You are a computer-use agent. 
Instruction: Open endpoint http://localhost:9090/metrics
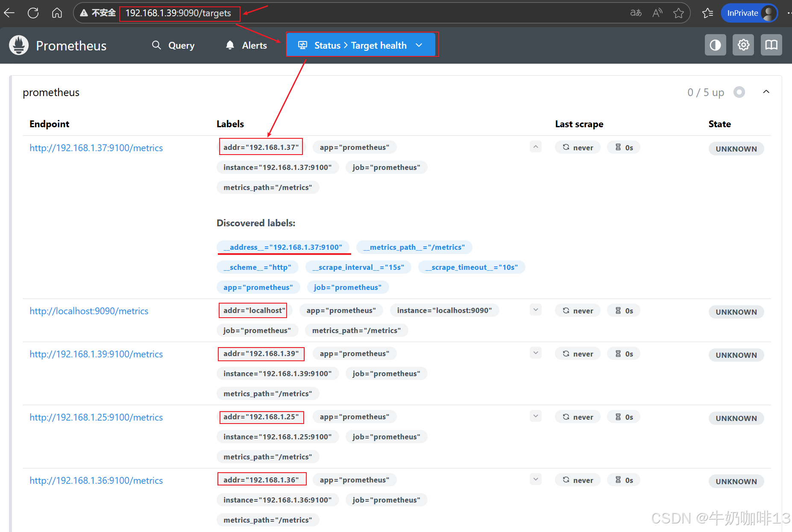pyautogui.click(x=89, y=311)
